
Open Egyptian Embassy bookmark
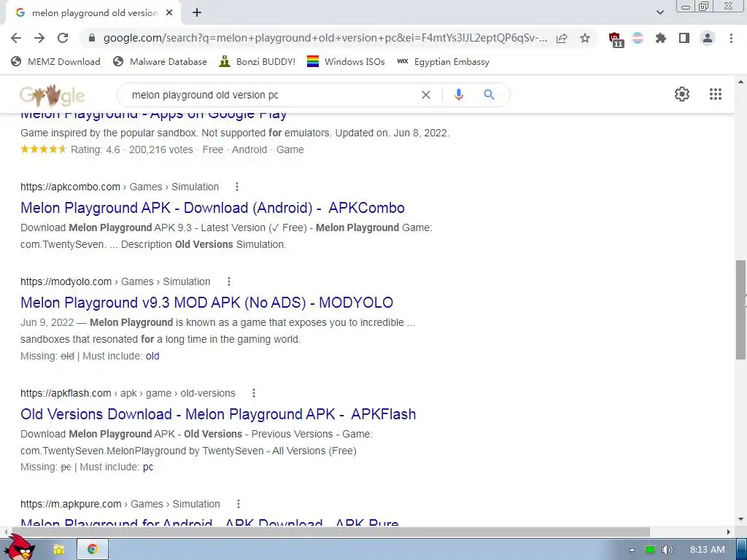(x=443, y=61)
